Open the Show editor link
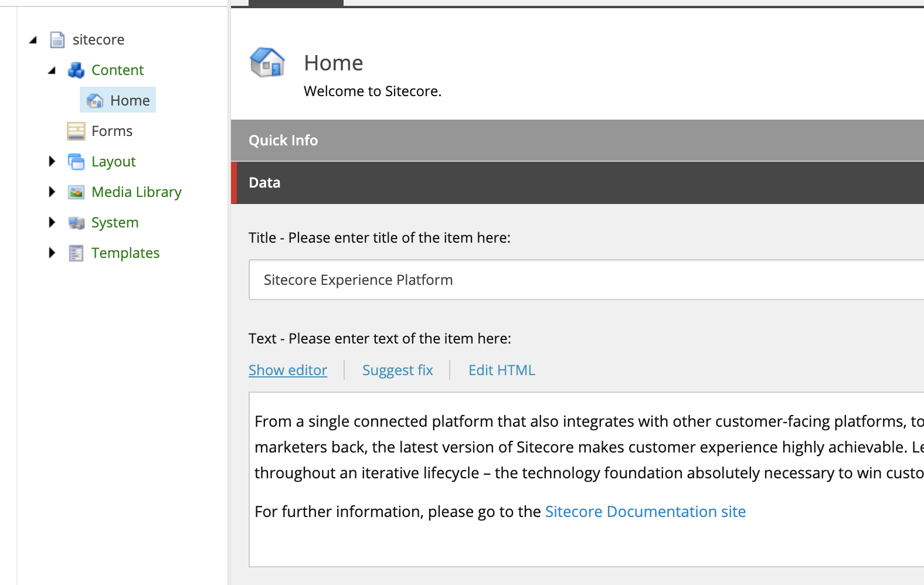924x585 pixels. 288,370
